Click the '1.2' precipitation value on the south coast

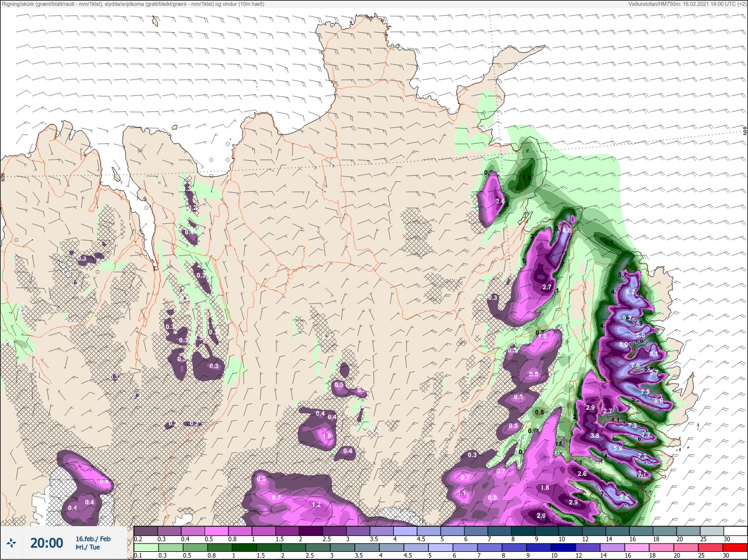point(316,504)
